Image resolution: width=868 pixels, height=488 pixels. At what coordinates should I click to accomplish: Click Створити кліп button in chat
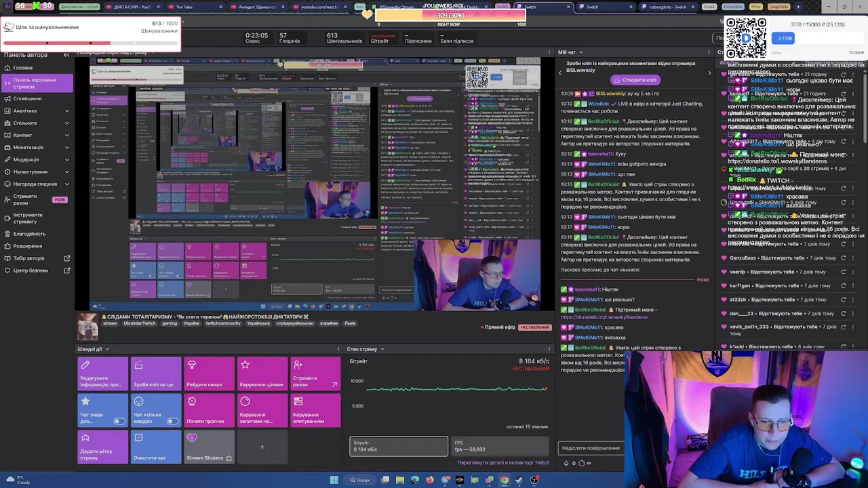635,80
